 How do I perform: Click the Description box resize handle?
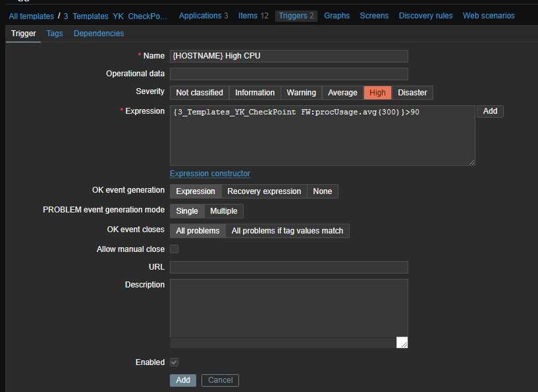coord(402,342)
